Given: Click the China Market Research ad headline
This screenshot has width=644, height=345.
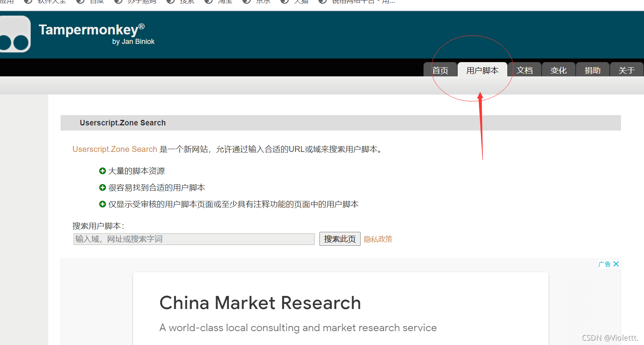Looking at the screenshot, I should (260, 303).
